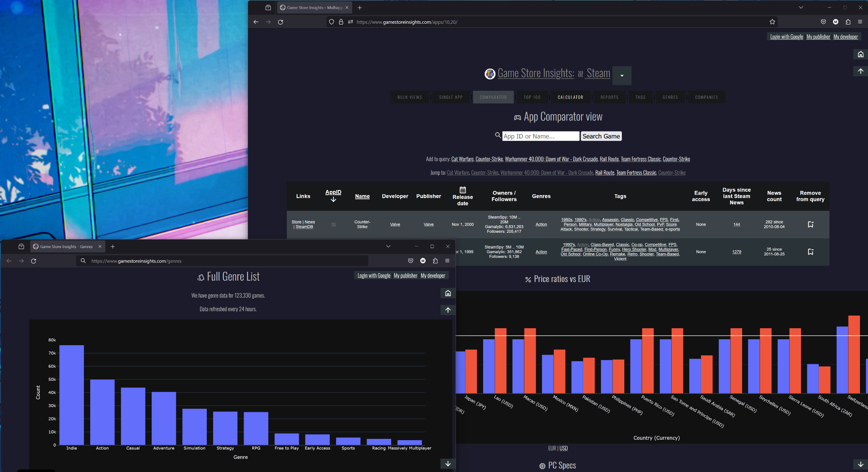
Task: Open the Competitive tag in Counter-Strike row
Action: pos(647,220)
